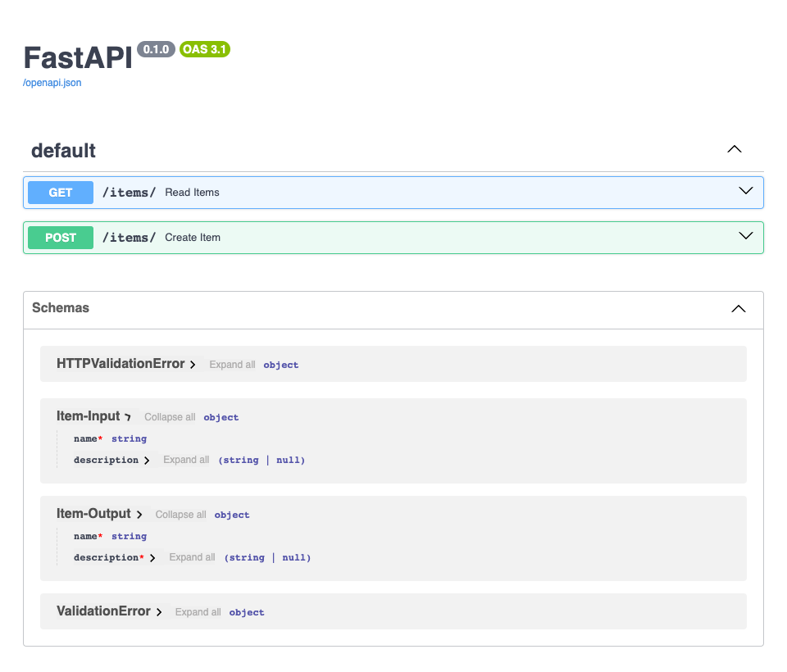Image resolution: width=787 pixels, height=672 pixels.
Task: Collapse the Schemas section chevron
Action: pos(737,309)
